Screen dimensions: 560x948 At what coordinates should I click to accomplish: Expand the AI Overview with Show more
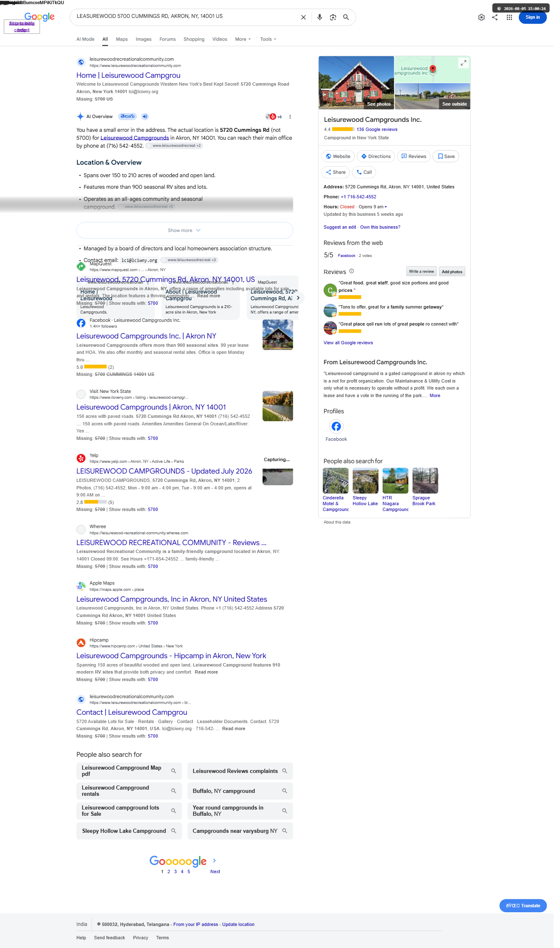[x=184, y=230]
